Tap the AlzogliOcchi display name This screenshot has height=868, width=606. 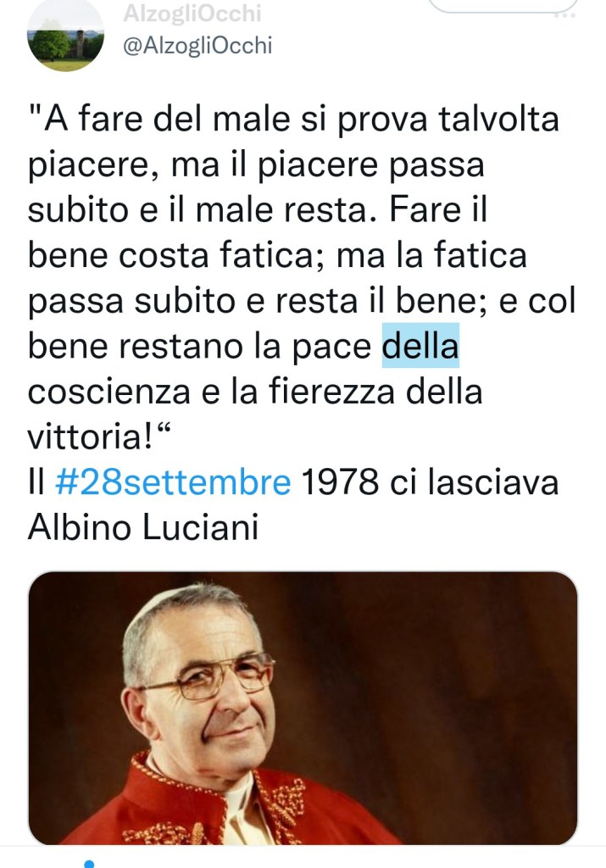pos(192,12)
